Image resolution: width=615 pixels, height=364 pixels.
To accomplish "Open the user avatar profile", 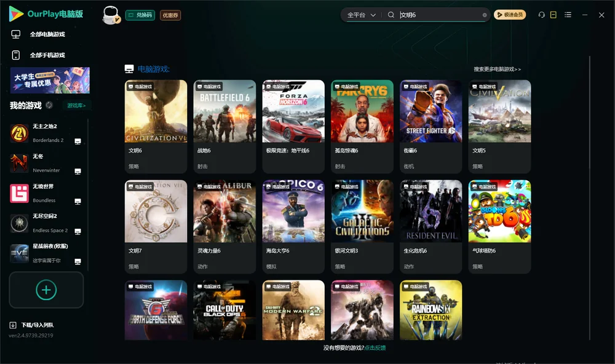I will point(111,15).
